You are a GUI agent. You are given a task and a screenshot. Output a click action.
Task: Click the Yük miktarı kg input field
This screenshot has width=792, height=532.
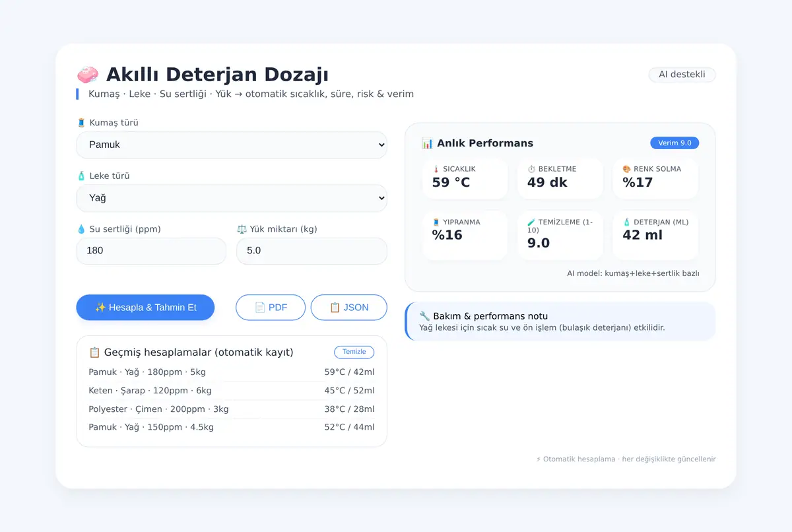(312, 251)
